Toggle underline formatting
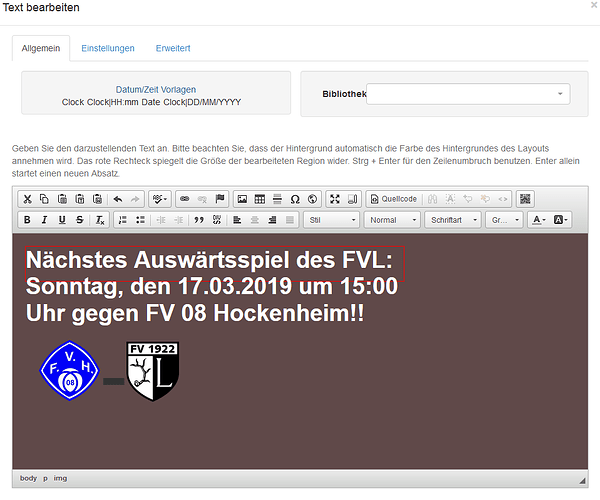The image size is (600, 500). pyautogui.click(x=62, y=220)
